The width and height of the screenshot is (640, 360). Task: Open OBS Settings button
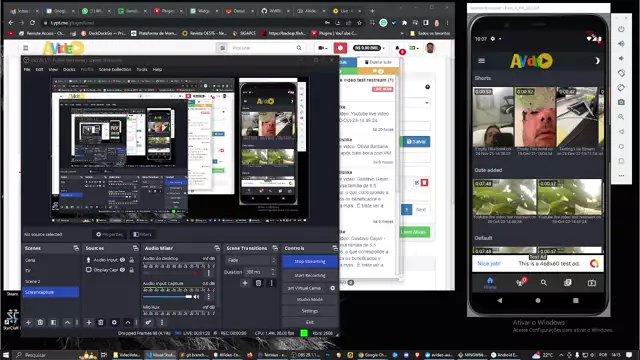pos(310,311)
